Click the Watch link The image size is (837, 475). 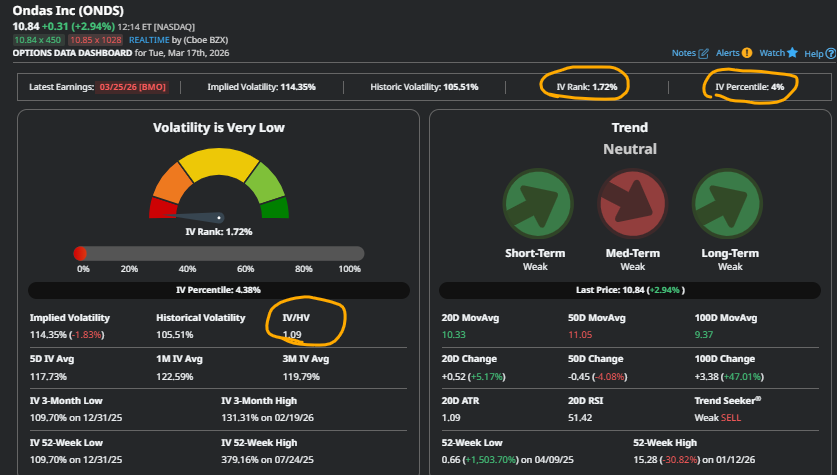tap(772, 53)
